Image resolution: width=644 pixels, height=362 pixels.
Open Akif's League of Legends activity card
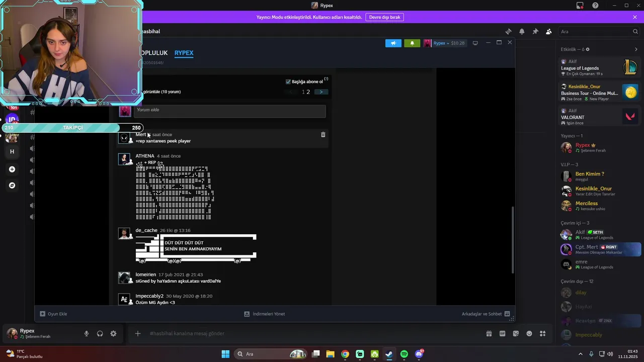(x=599, y=67)
